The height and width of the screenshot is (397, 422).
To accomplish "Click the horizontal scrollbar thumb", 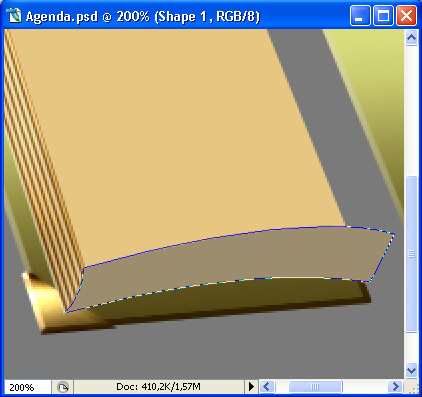I will click(315, 387).
